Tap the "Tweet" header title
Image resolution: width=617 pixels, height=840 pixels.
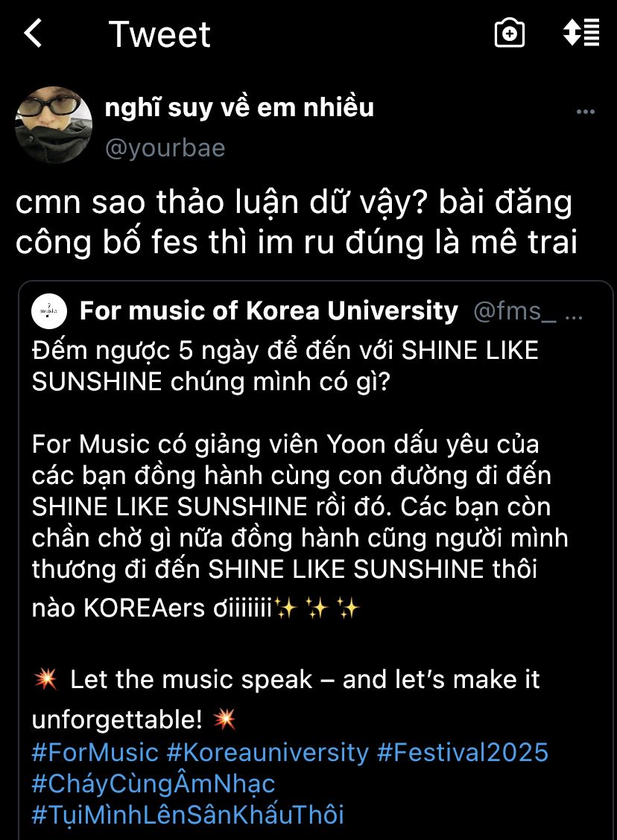(159, 34)
